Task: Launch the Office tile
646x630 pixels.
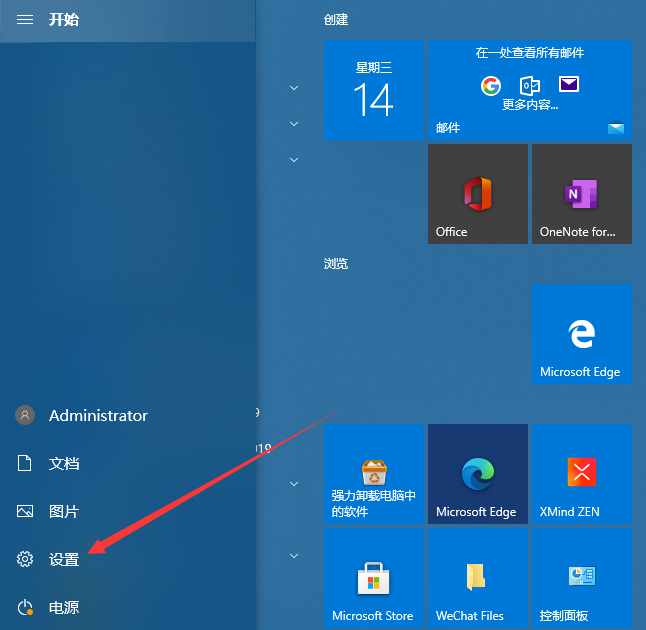Action: [x=477, y=193]
